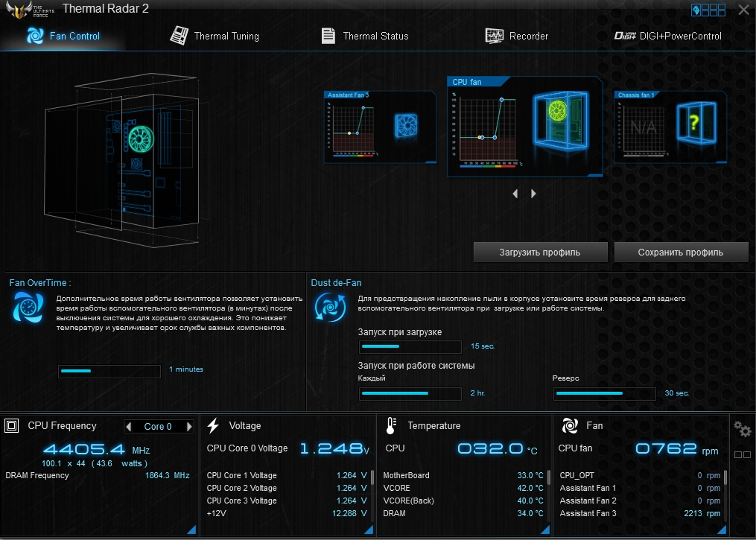Expand the CPU Frequency panel corner triangle
756x540 pixels.
tap(192, 530)
